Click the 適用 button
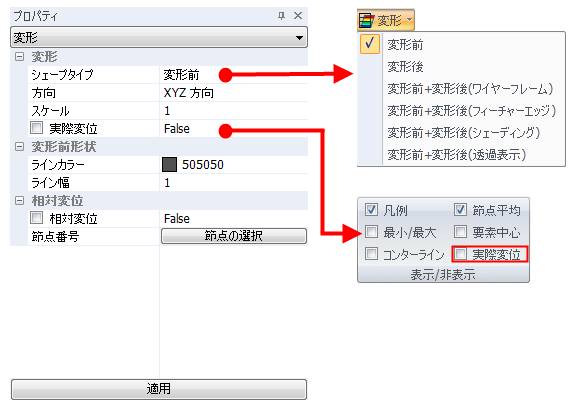 [x=159, y=389]
